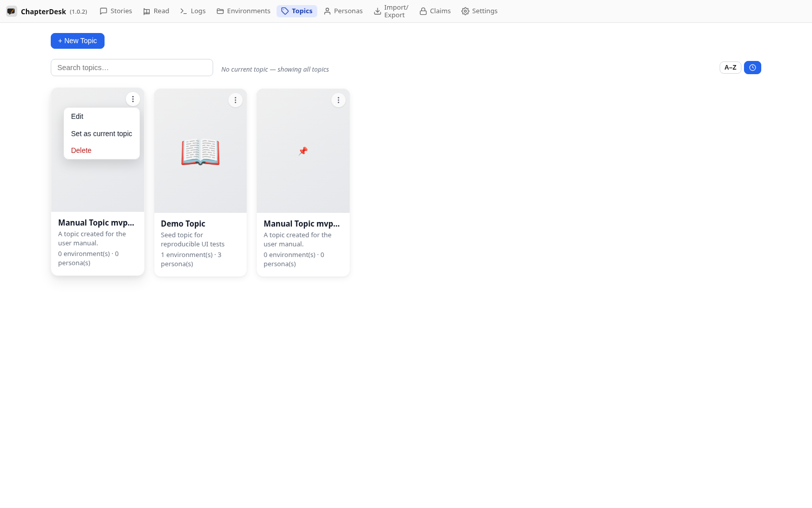Click the + New Topic button
812x508 pixels.
78,41
